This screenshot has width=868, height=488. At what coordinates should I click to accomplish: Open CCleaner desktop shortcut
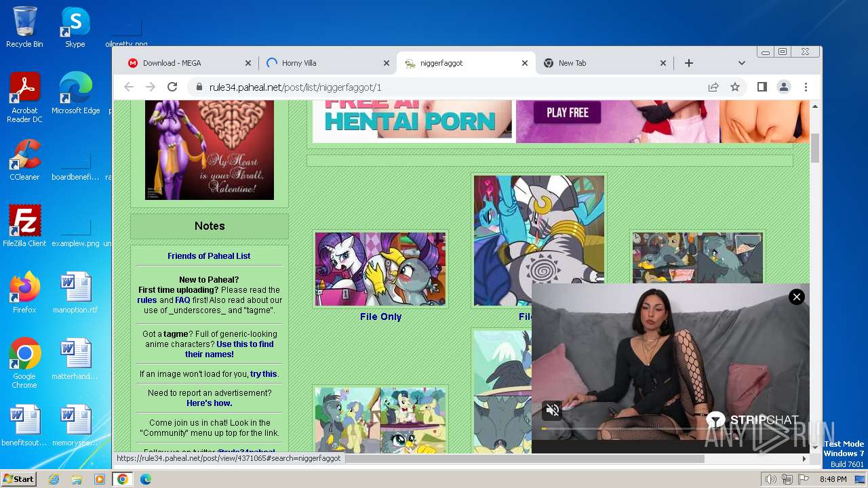(x=24, y=159)
